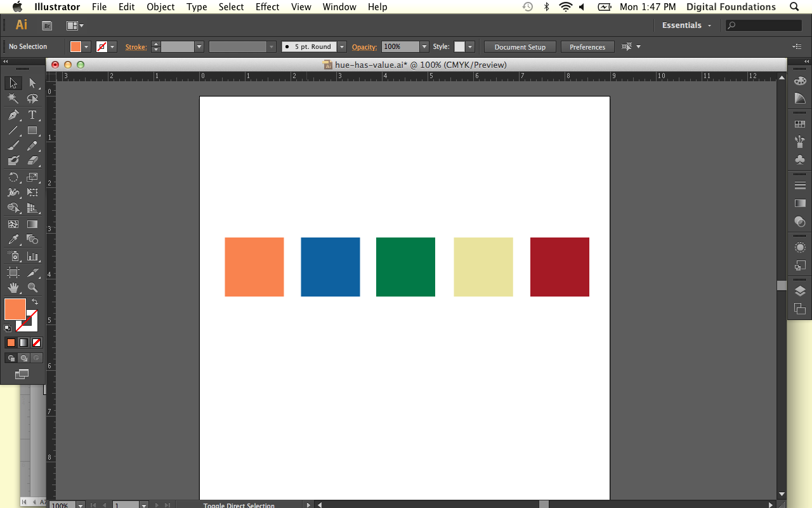
Task: Click the Preferences button
Action: (x=587, y=47)
